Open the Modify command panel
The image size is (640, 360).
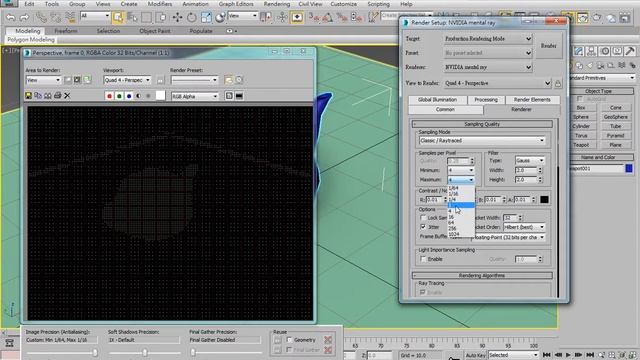[579, 51]
